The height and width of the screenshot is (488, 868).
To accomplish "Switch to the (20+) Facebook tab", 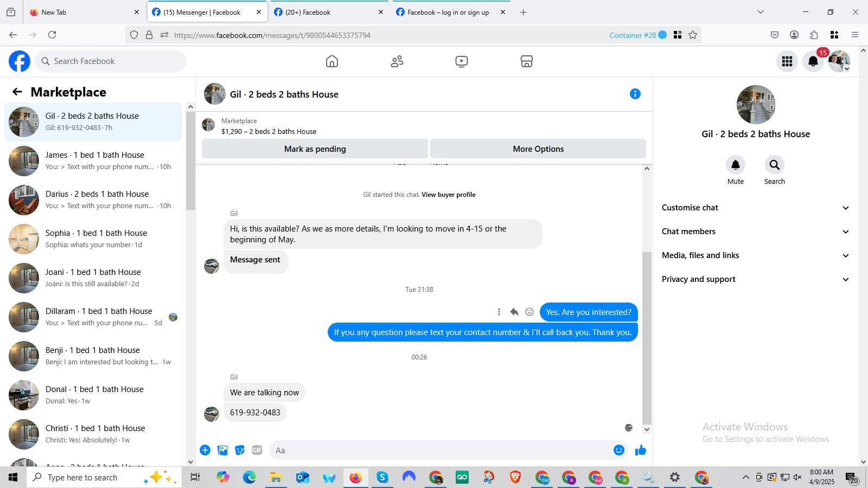I will click(x=329, y=12).
